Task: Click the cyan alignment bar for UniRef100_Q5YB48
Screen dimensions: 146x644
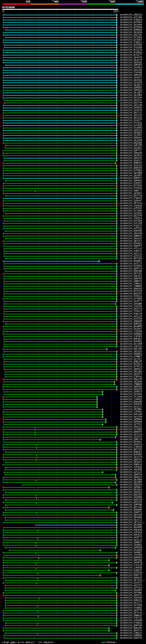Action: tap(76, 525)
